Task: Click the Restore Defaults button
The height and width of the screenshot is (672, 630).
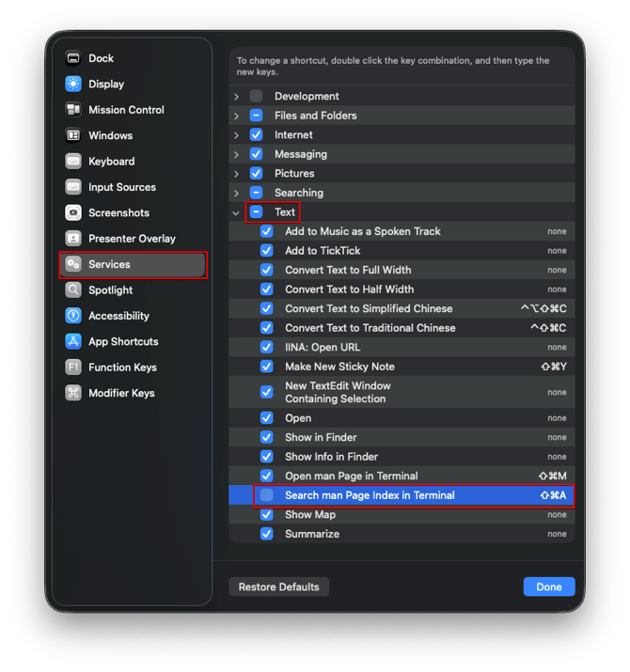Action: click(x=278, y=586)
